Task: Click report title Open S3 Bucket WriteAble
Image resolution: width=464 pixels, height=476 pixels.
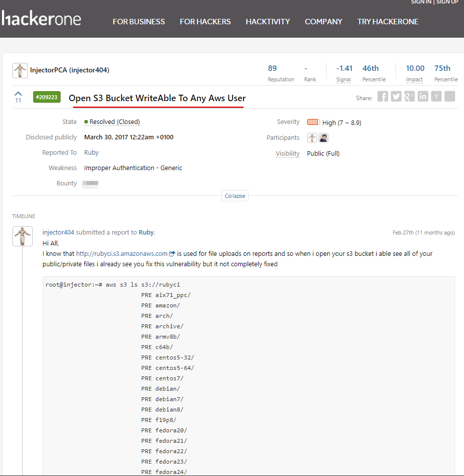Action: [x=157, y=98]
